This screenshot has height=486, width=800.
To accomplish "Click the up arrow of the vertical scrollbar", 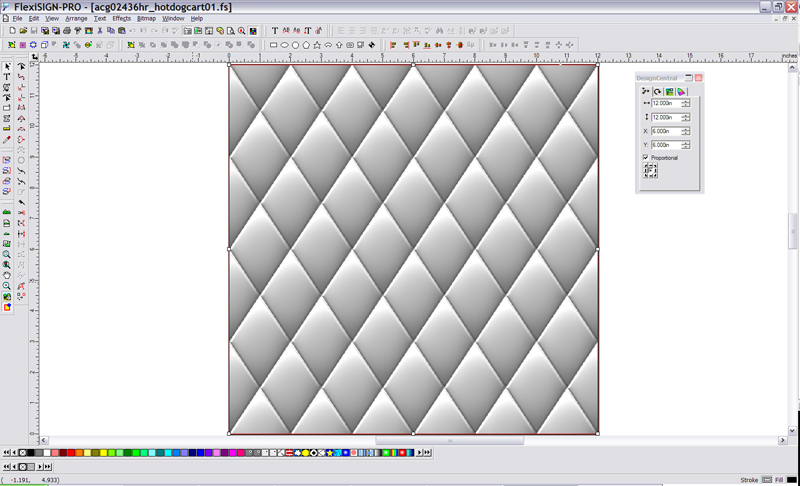I will pyautogui.click(x=792, y=67).
